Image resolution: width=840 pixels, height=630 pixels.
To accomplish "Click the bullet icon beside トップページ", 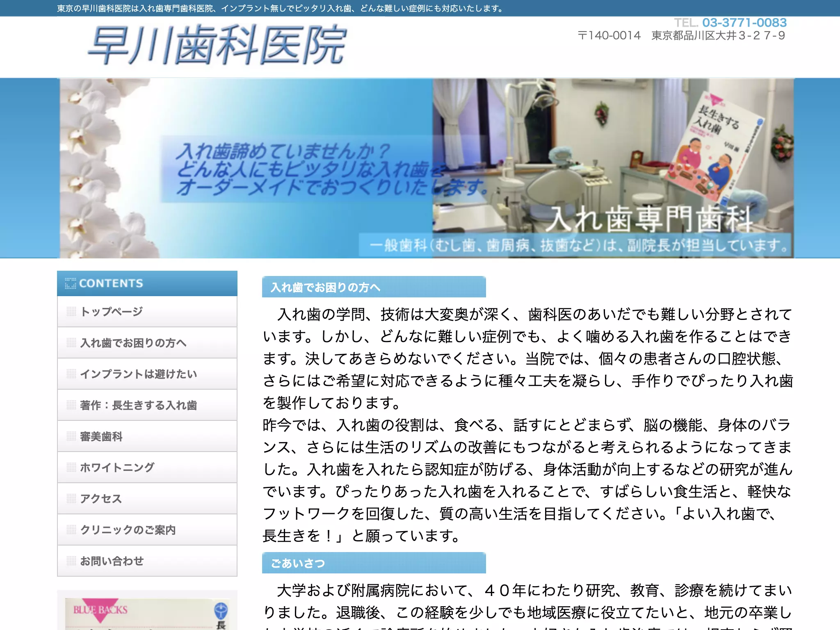I will [x=71, y=312].
